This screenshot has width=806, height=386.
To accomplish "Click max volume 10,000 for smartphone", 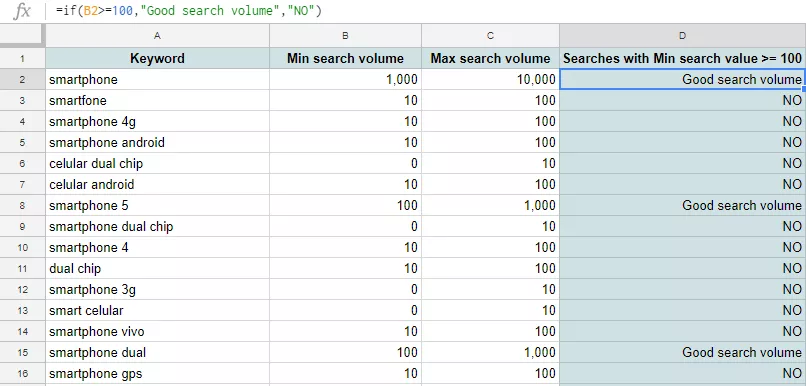I will (490, 80).
